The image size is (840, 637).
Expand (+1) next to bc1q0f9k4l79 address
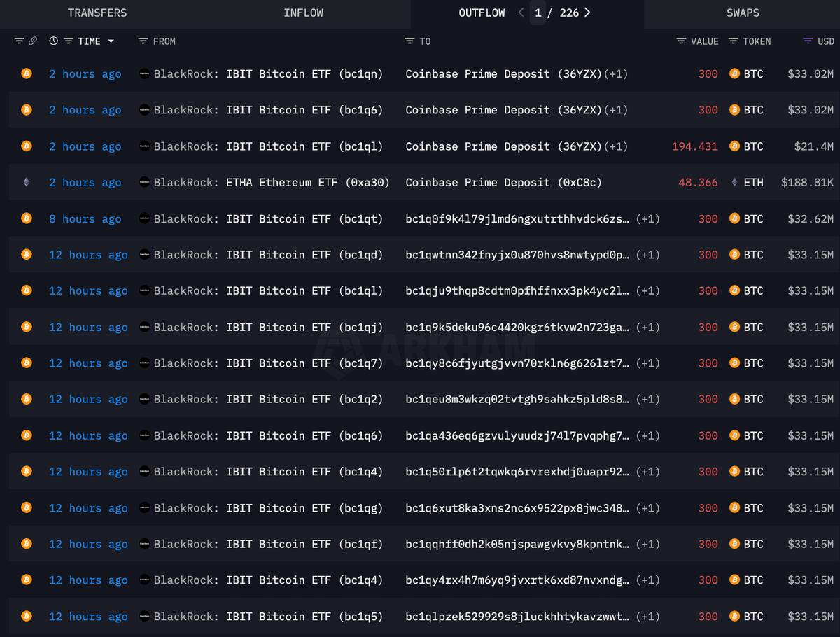pyautogui.click(x=647, y=219)
